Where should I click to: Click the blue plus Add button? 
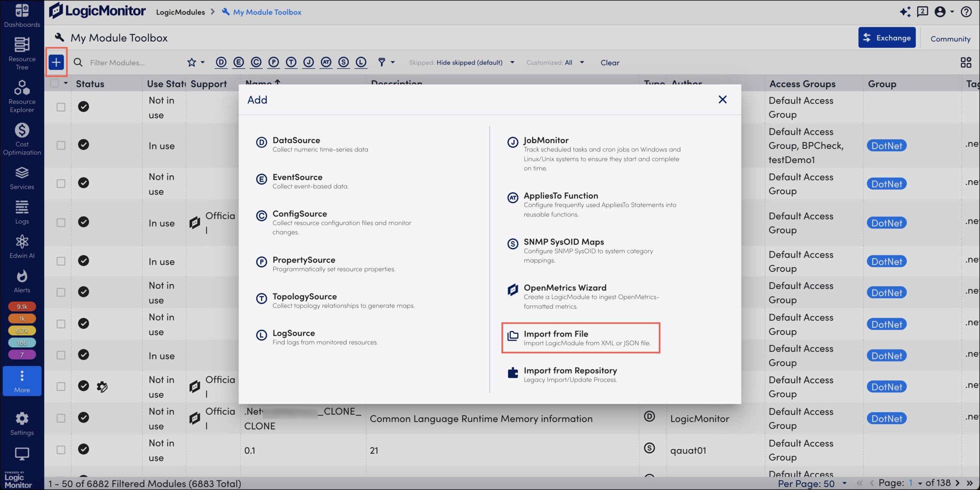[56, 62]
